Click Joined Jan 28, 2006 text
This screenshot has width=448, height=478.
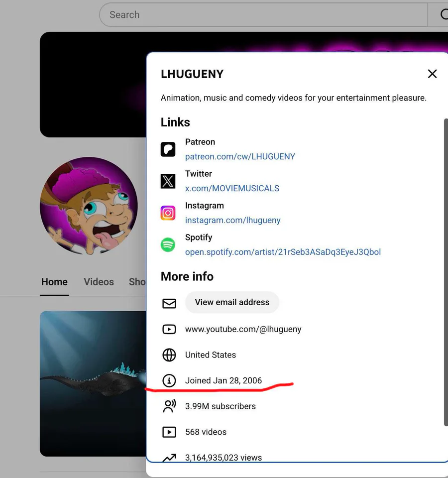tap(223, 380)
